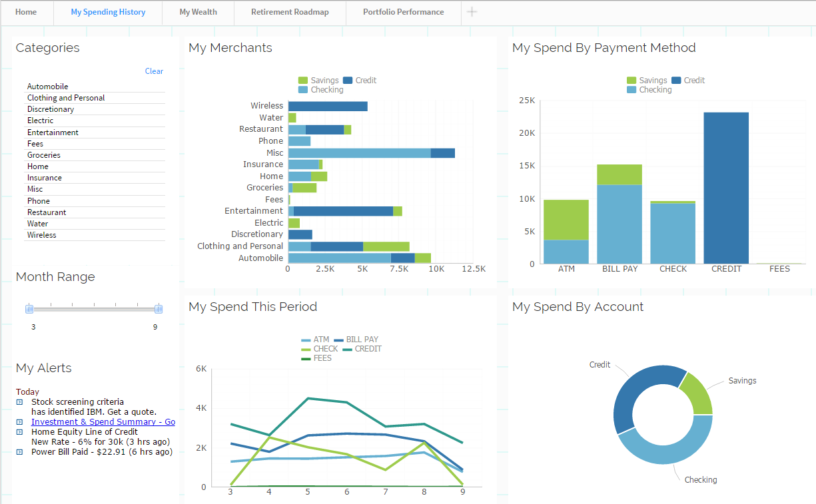Screen dimensions: 816x504
Task: Expand the Home Equity Line of Credit alert
Action: click(19, 431)
